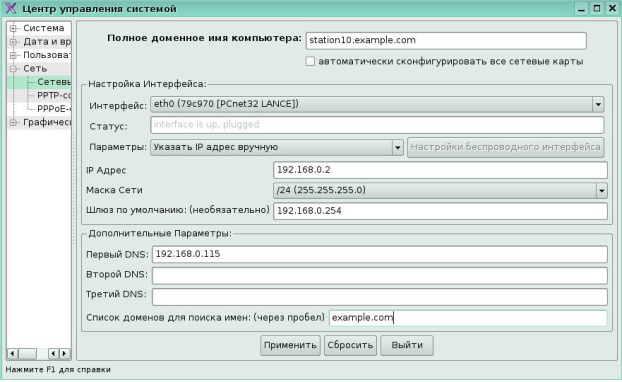Click the wireless interface settings button
This screenshot has height=382, width=622.
505,148
